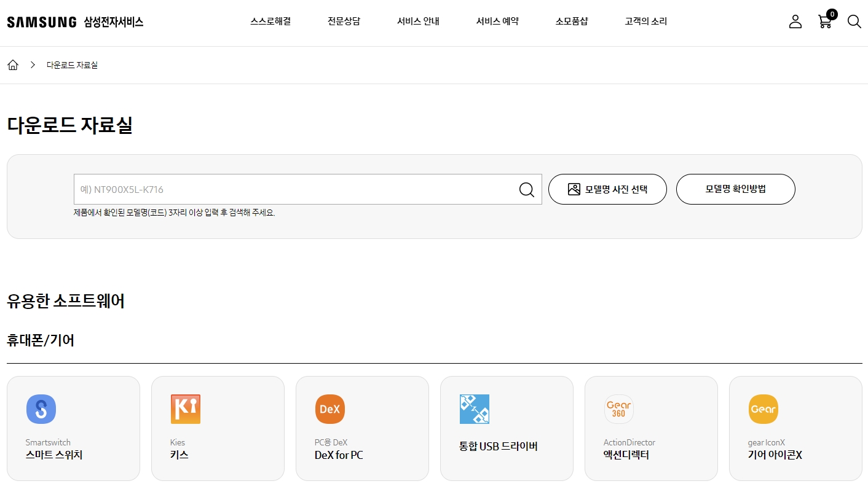Open the 스마트 스위치 card title
This screenshot has height=489, width=868.
54,455
